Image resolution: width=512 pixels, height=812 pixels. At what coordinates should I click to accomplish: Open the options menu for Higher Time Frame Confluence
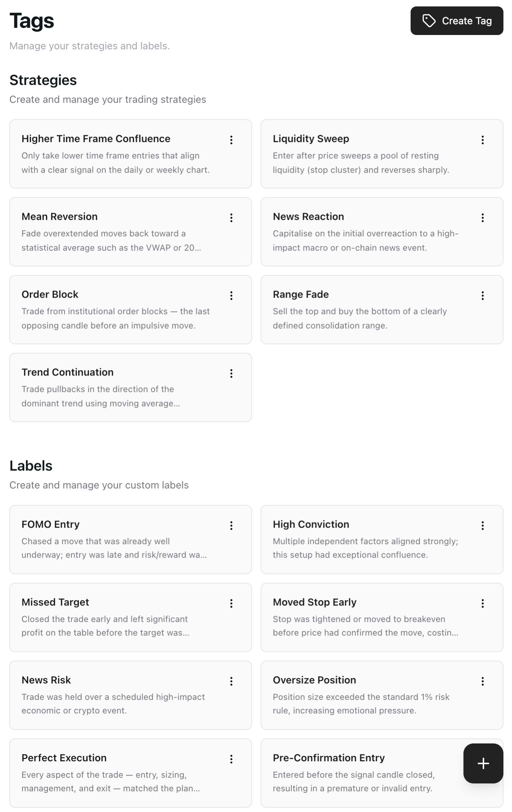[x=231, y=140]
